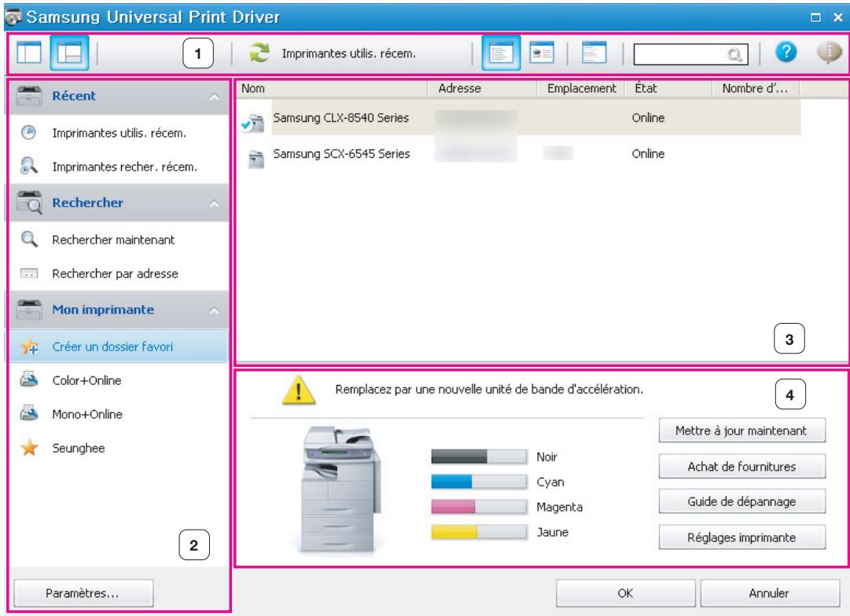Click the icon for recently searched printers

(29, 166)
